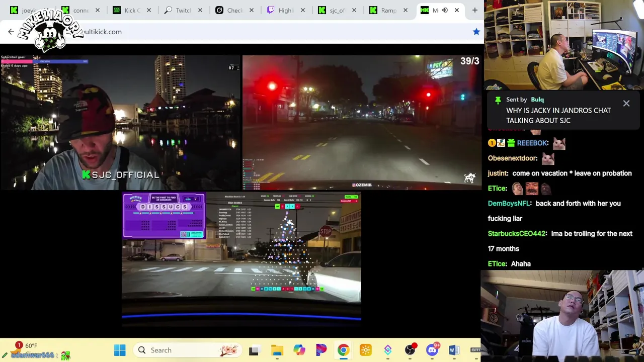Viewport: 644px width, 362px height.
Task: Click the green pin icon on pinned message
Action: click(498, 100)
